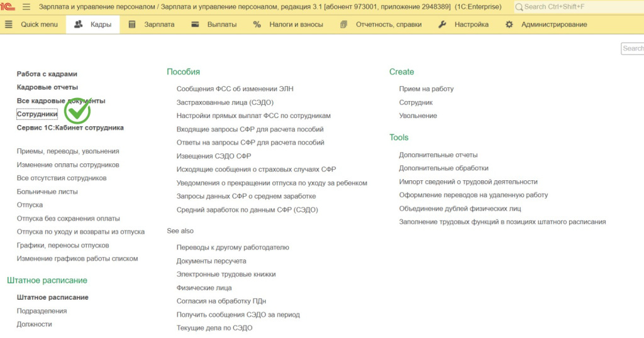Open Извещения СЭДО СФР
This screenshot has width=644, height=338.
[x=214, y=156]
